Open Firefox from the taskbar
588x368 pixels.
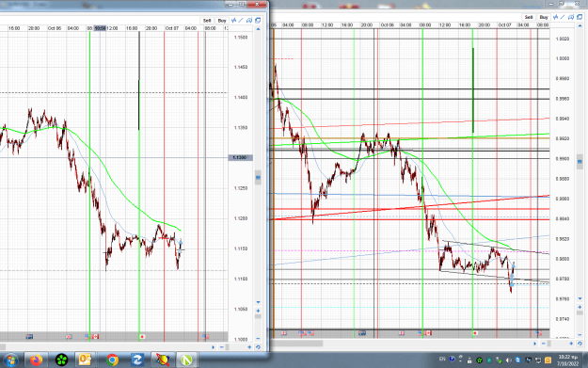[x=37, y=360]
